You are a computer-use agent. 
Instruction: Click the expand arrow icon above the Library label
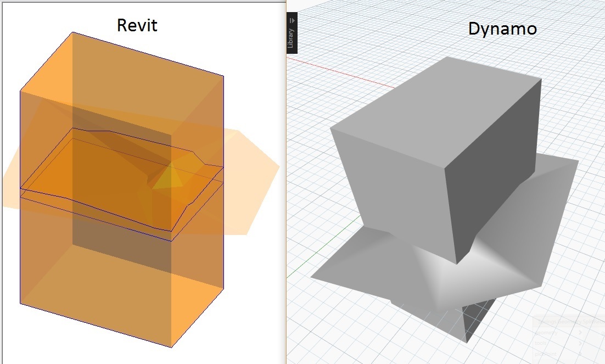click(x=292, y=20)
